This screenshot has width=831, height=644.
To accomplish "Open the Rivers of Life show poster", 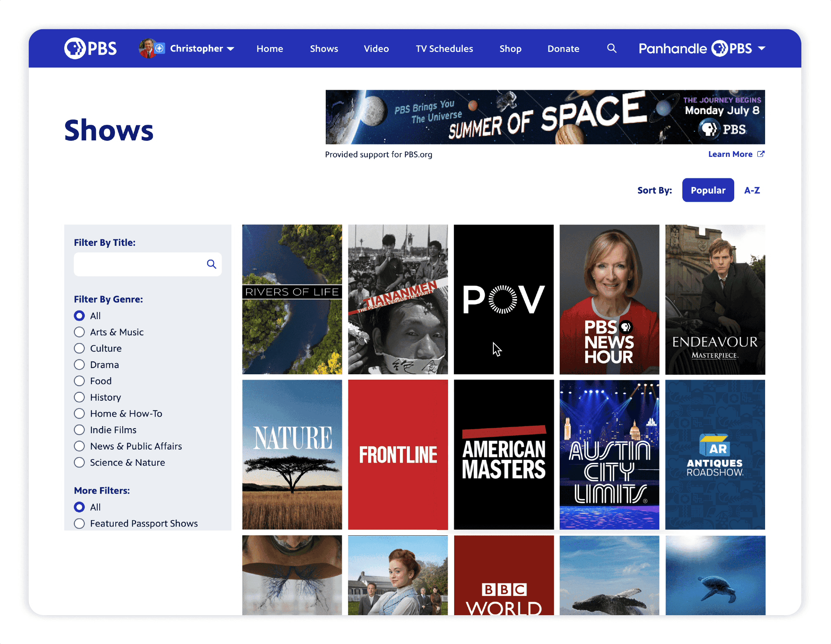I will [x=292, y=299].
